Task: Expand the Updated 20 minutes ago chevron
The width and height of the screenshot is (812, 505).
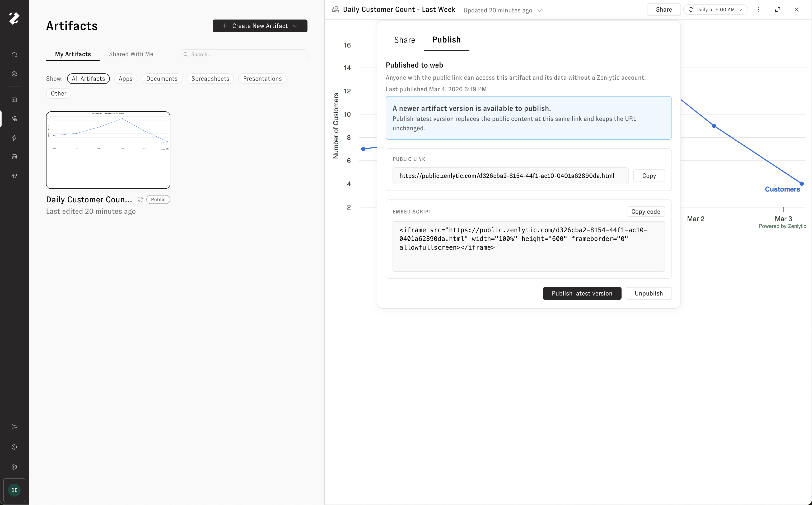Action: pyautogui.click(x=540, y=10)
